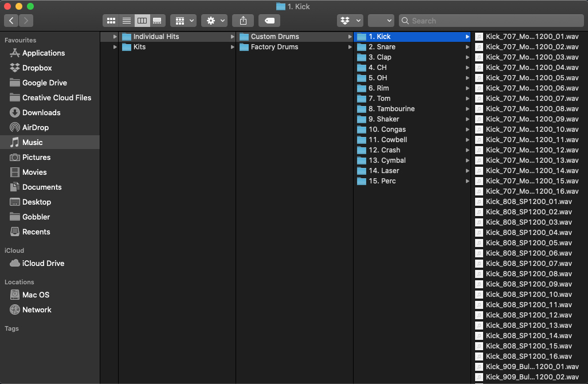Select Music in the sidebar
The height and width of the screenshot is (384, 588).
point(50,142)
